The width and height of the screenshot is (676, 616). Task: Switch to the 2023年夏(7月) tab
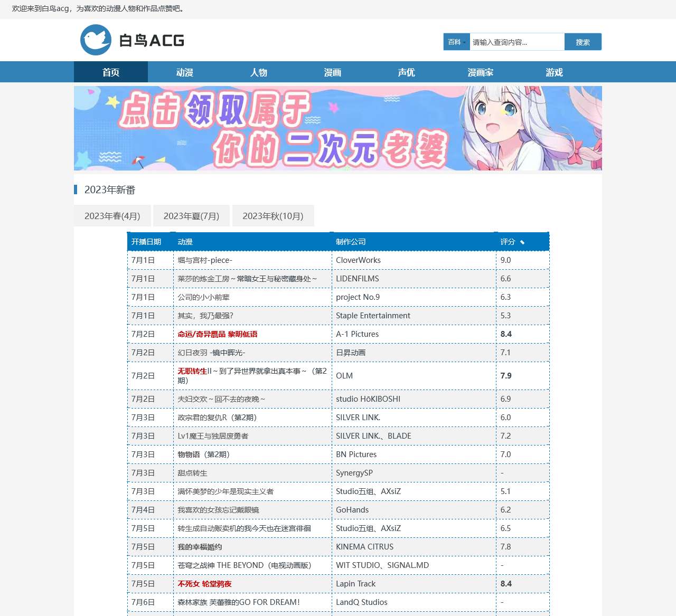[x=191, y=216]
